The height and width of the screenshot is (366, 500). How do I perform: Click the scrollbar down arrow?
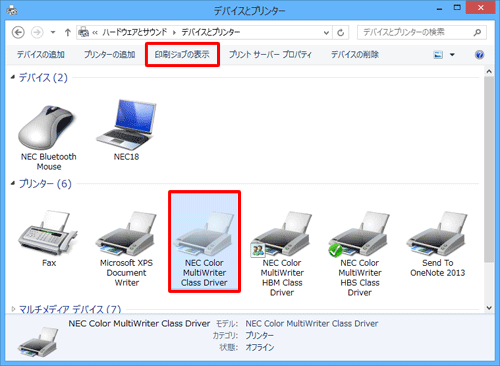tap(489, 308)
